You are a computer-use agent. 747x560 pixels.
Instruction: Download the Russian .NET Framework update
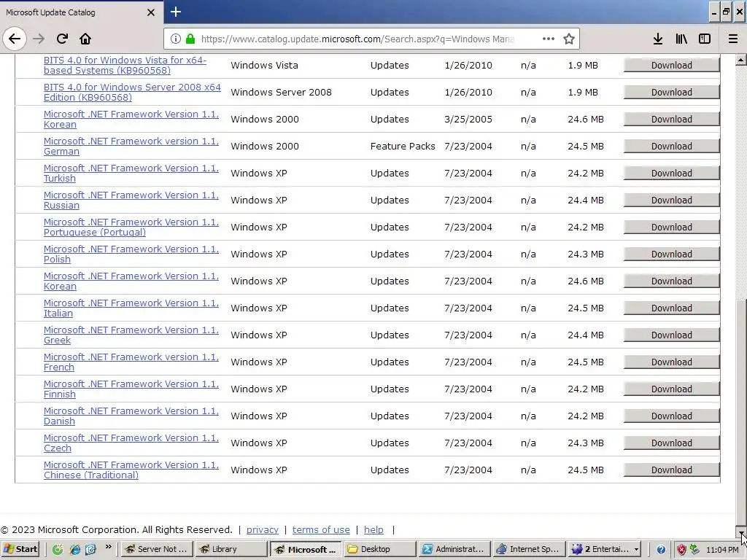[671, 200]
